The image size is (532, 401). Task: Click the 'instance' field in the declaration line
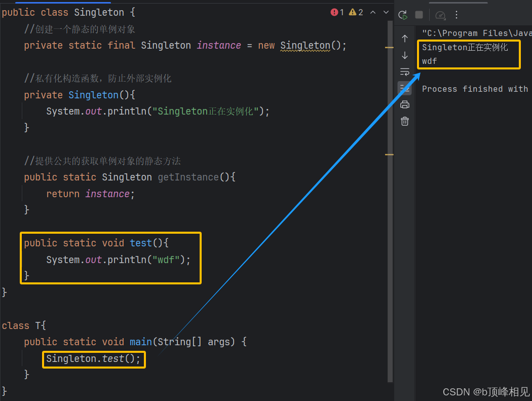tap(219, 46)
